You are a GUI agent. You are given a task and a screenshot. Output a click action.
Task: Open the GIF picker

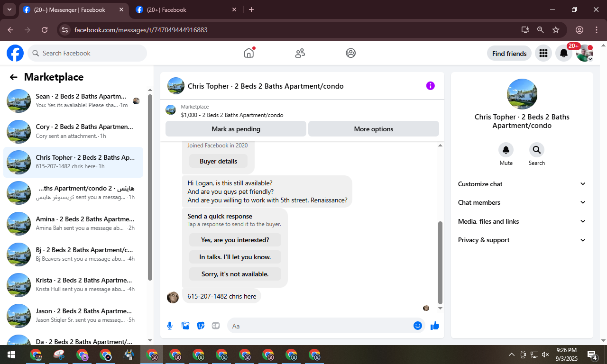click(x=216, y=326)
